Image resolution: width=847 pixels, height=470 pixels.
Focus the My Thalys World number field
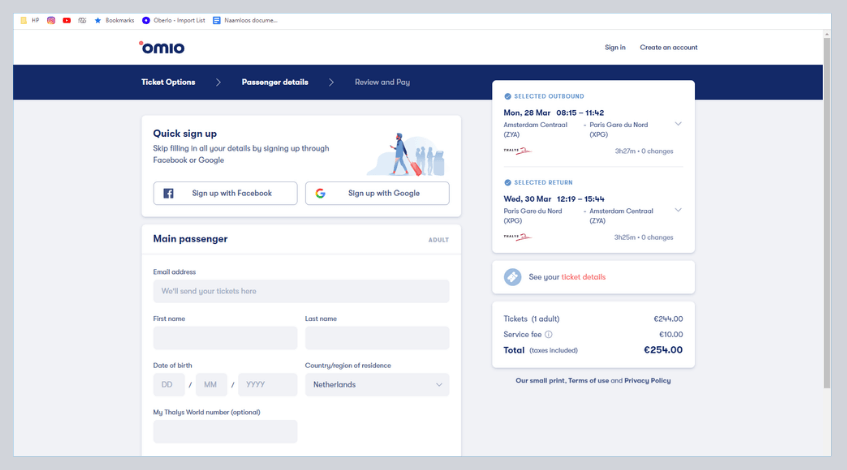pos(225,432)
